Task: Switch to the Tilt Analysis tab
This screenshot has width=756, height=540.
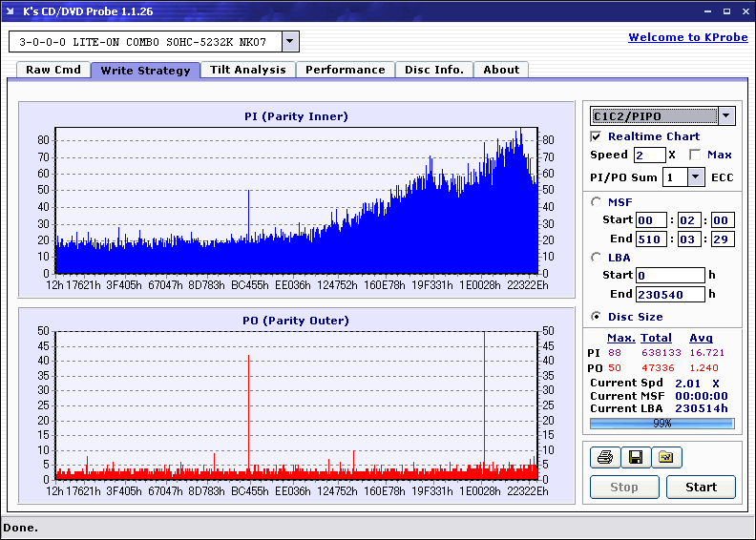Action: click(248, 70)
